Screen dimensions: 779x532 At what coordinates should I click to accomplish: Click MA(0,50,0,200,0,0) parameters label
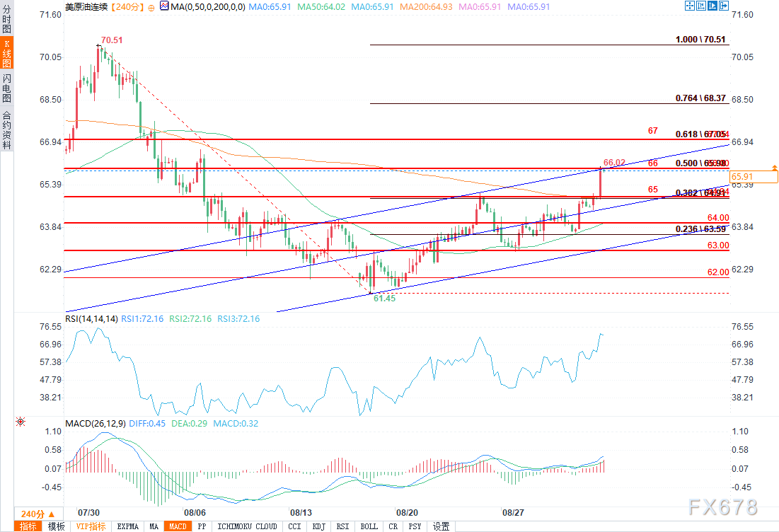(x=208, y=7)
